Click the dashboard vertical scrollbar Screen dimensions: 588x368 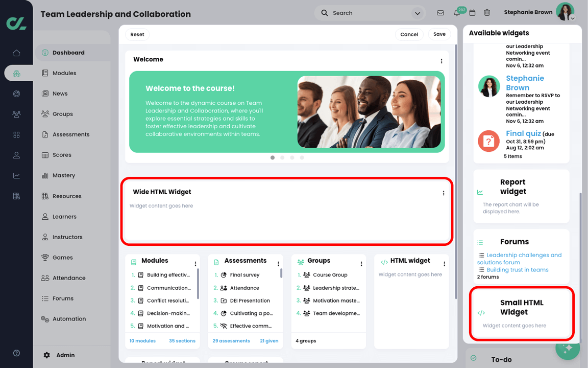(456, 172)
